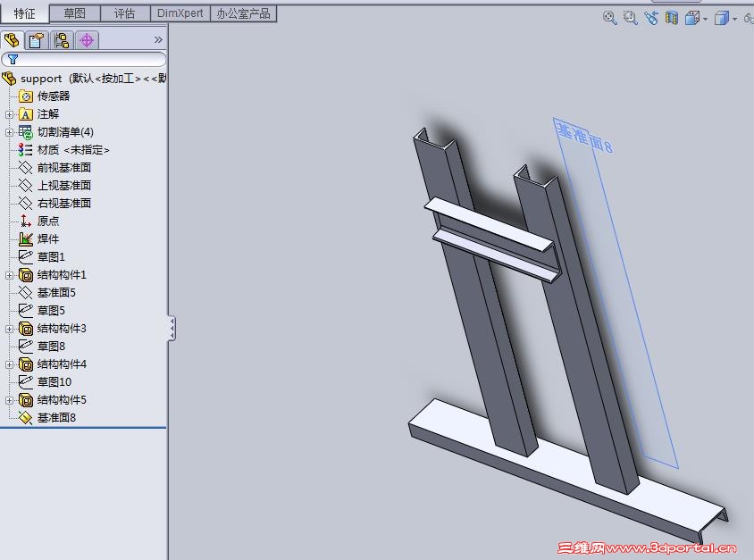Viewport: 754px width, 560px height.
Task: Click the 材质 material icon
Action: (x=26, y=150)
